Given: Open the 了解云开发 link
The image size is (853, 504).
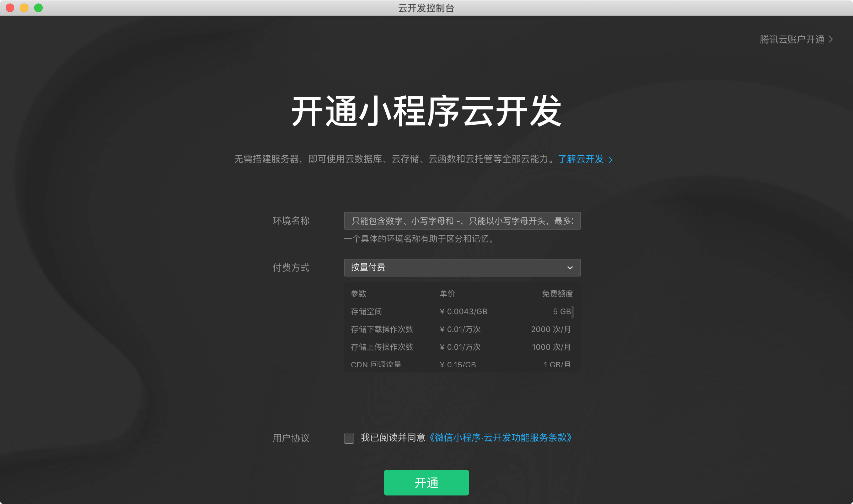Looking at the screenshot, I should (581, 159).
